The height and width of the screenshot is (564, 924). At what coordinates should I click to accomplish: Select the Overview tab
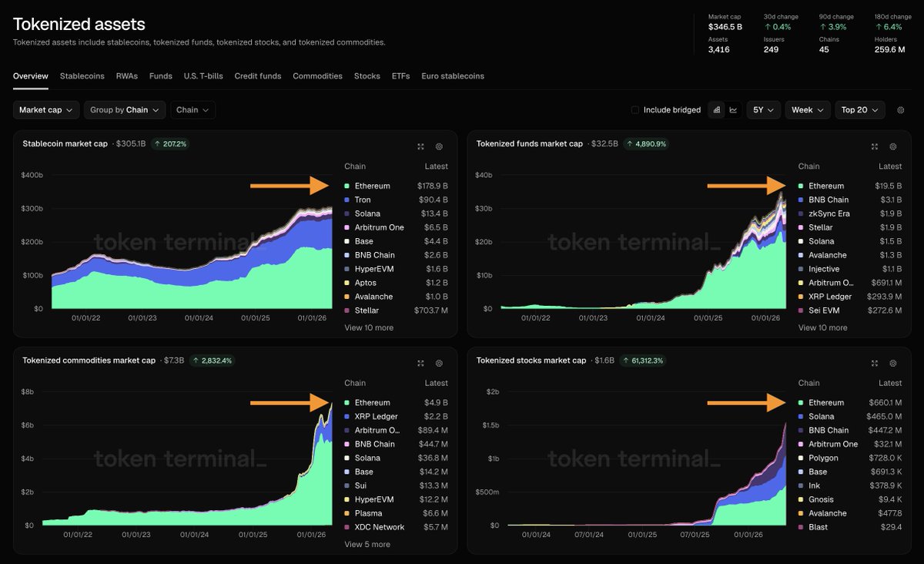pyautogui.click(x=31, y=76)
